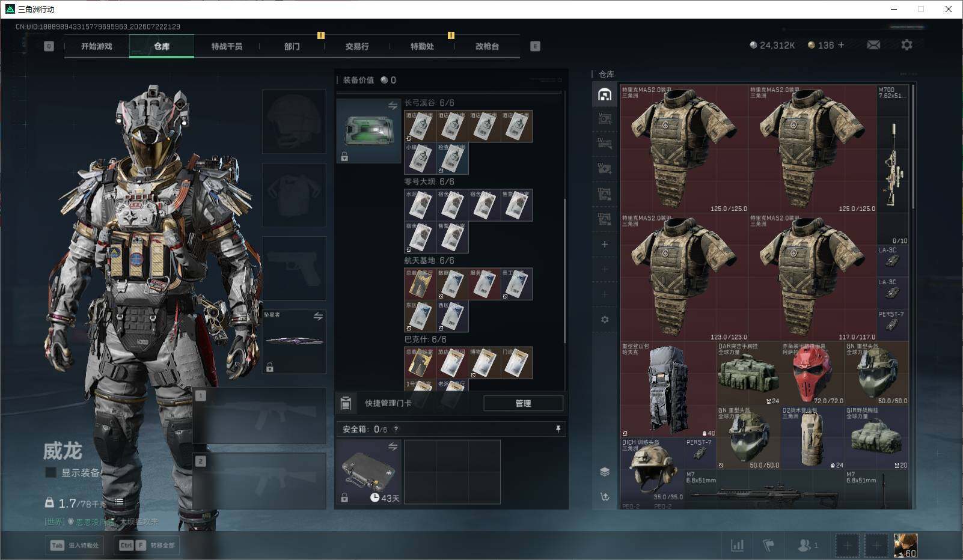Switch to the 特战干员 tab

click(x=227, y=46)
